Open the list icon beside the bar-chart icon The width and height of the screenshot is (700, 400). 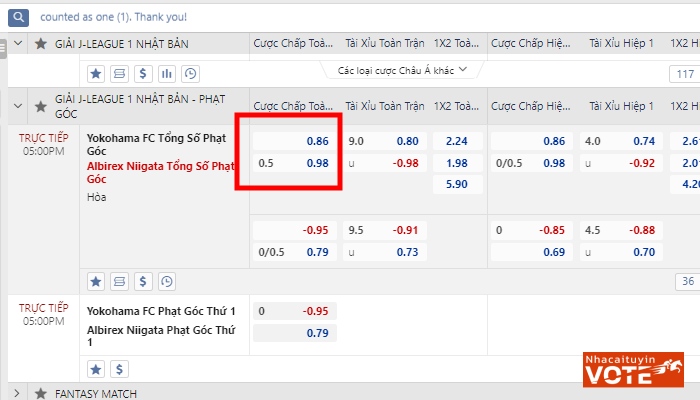point(119,74)
